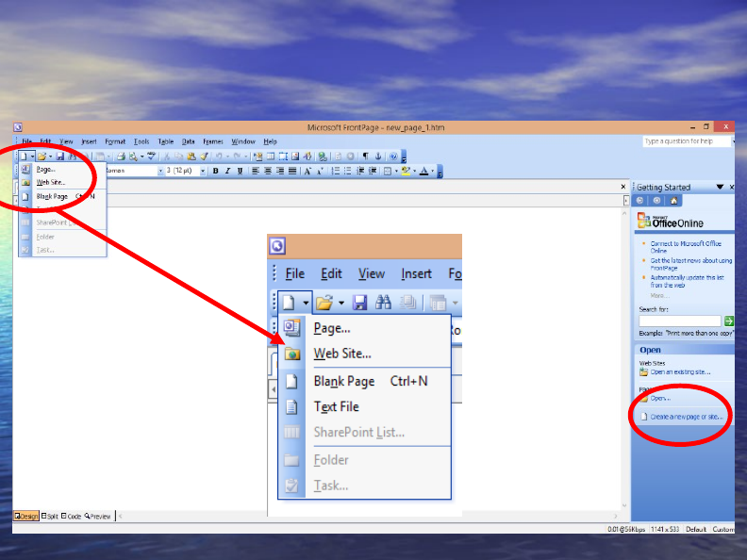Image resolution: width=747 pixels, height=560 pixels.
Task: Toggle Show All paragraph marks
Action: (x=366, y=156)
